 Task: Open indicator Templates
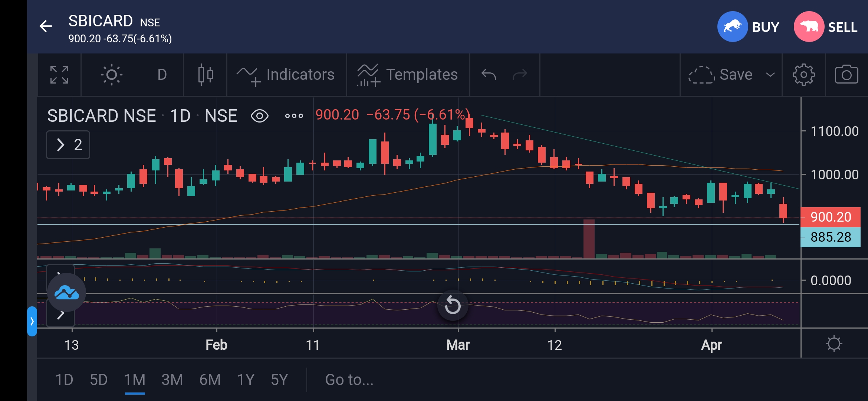click(407, 75)
